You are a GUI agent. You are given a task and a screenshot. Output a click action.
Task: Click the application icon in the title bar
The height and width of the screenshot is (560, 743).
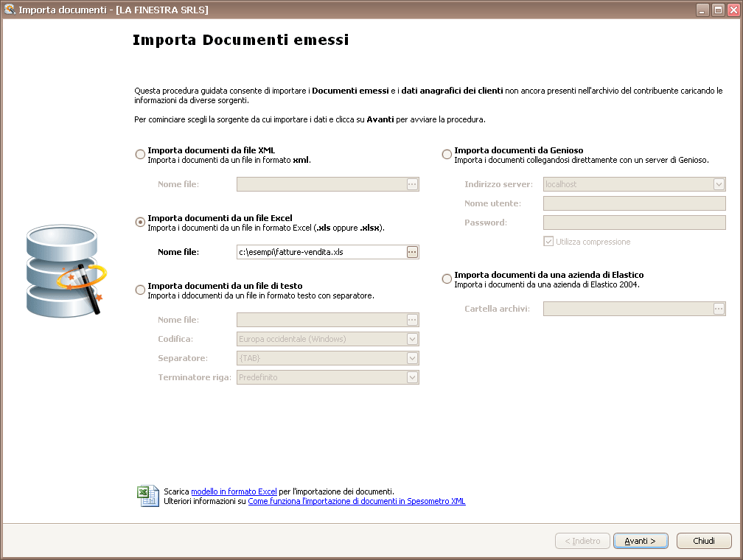tap(10, 10)
